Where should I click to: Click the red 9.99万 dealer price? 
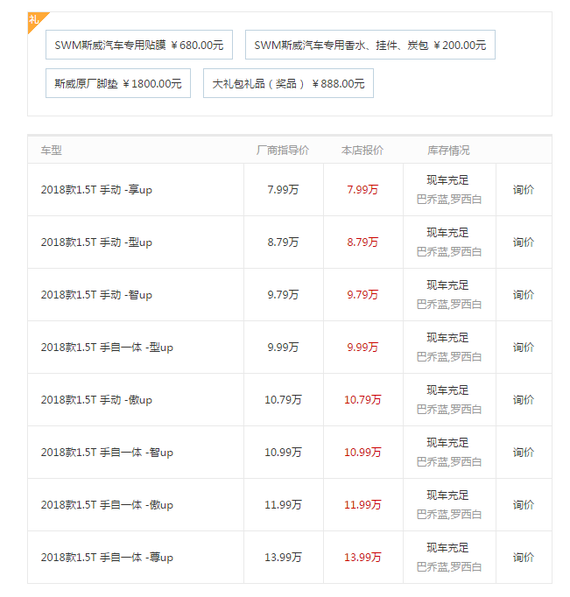362,347
